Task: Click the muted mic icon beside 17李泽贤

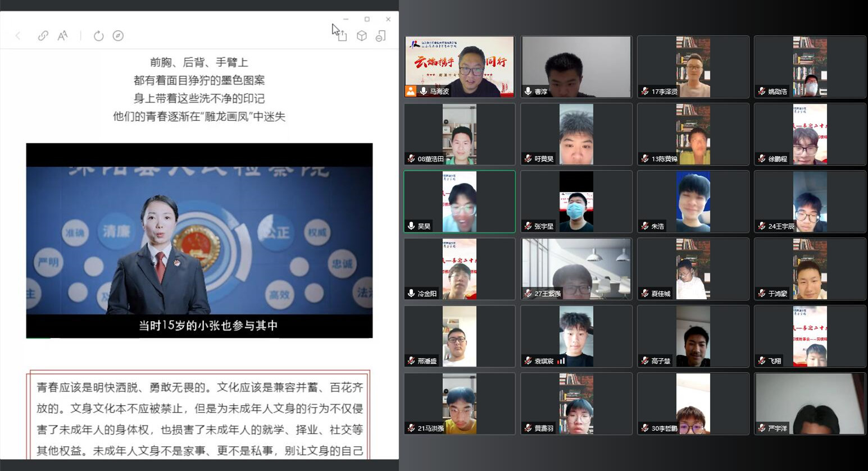Action: tap(645, 91)
